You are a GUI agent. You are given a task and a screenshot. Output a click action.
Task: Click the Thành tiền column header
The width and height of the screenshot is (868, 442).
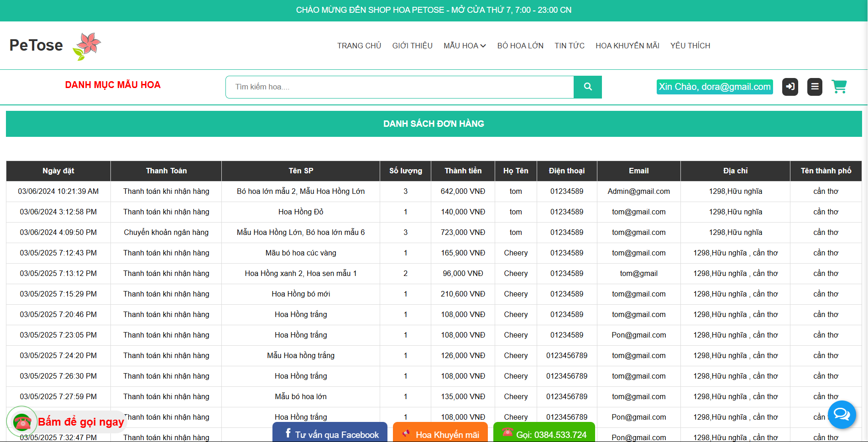tap(463, 171)
